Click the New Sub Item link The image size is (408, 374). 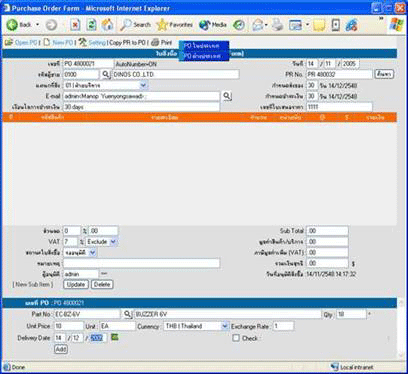(x=33, y=284)
